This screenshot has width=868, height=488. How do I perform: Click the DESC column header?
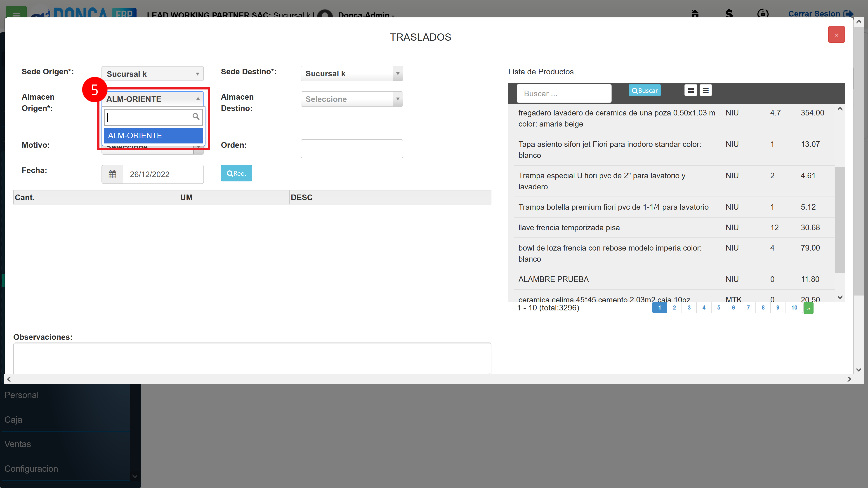point(380,197)
